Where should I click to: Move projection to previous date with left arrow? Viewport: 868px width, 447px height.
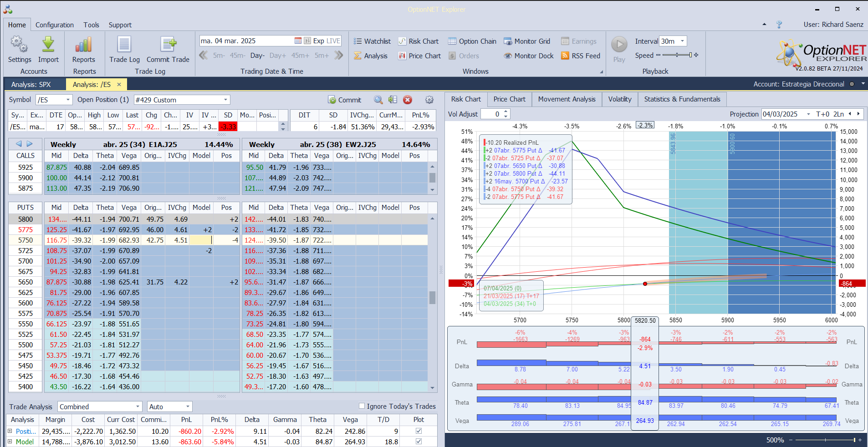[850, 114]
